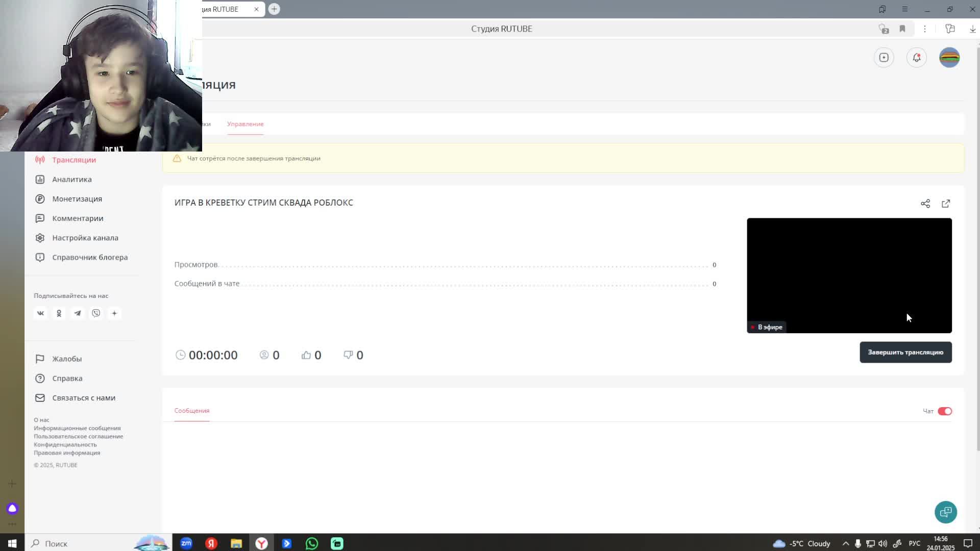The height and width of the screenshot is (551, 980).
Task: Click the page vertical scrollbar
Action: tap(978, 249)
